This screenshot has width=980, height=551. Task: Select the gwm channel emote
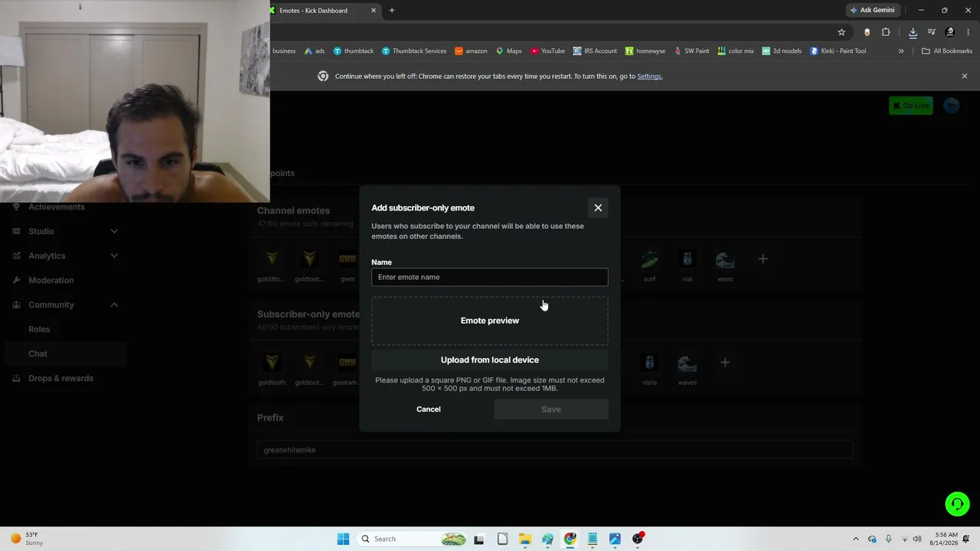(x=348, y=265)
